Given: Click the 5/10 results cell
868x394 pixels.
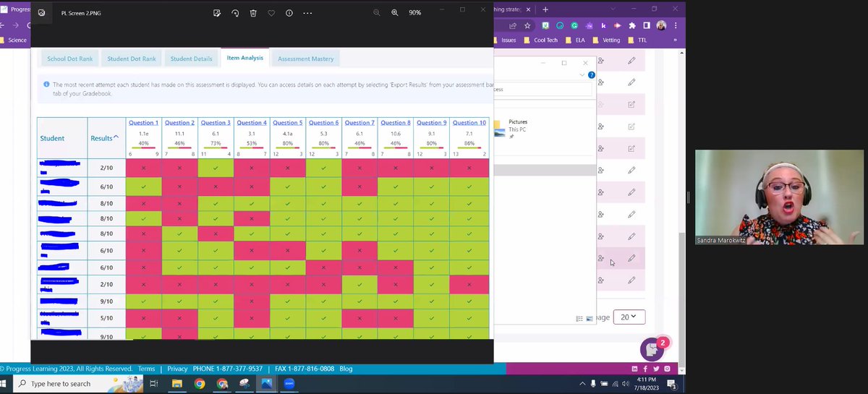Looking at the screenshot, I should click(x=106, y=317).
